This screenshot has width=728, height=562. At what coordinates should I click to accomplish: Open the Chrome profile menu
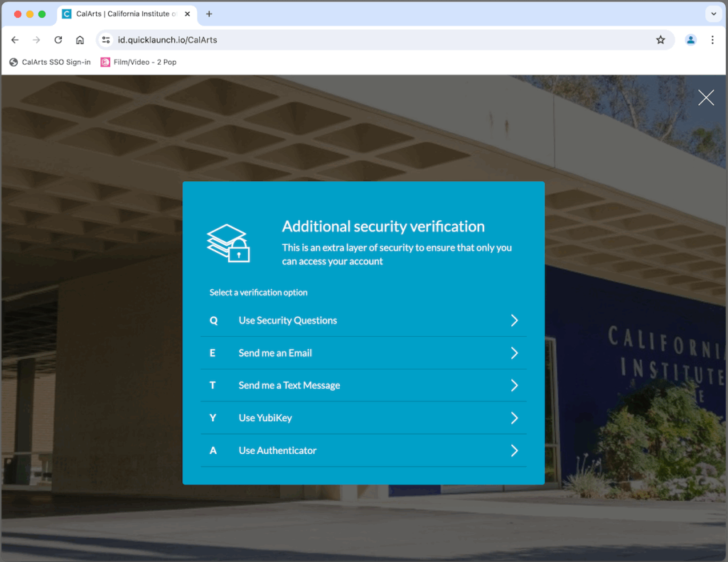691,40
